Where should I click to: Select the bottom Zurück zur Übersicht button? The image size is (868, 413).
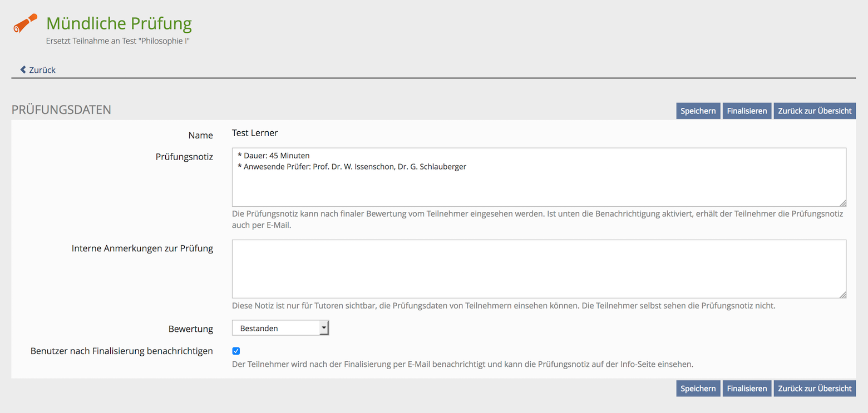(x=814, y=389)
